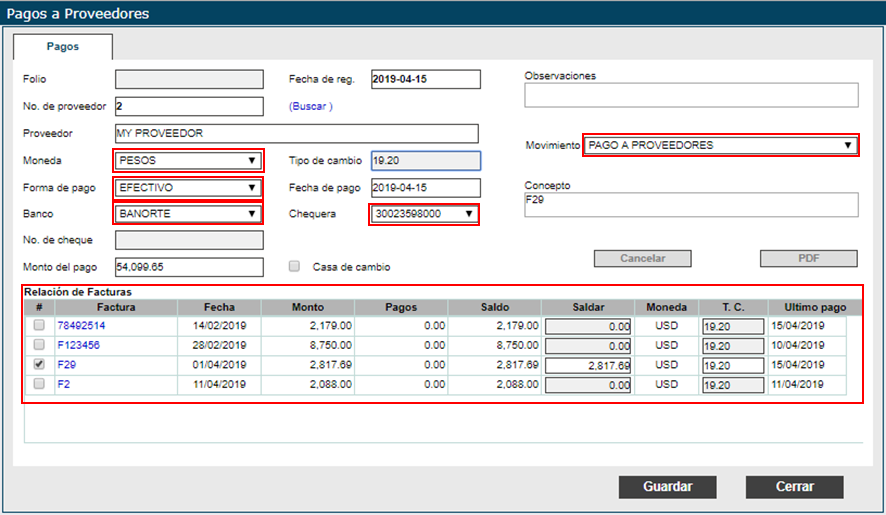Expand the Forma de pago dropdown

coord(188,187)
